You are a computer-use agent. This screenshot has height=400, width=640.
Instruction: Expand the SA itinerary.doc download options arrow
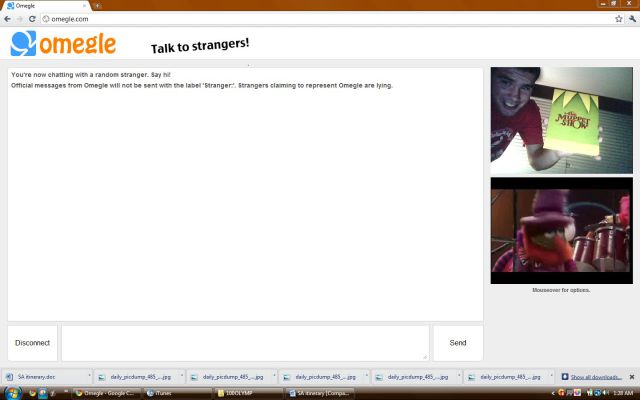(x=90, y=377)
